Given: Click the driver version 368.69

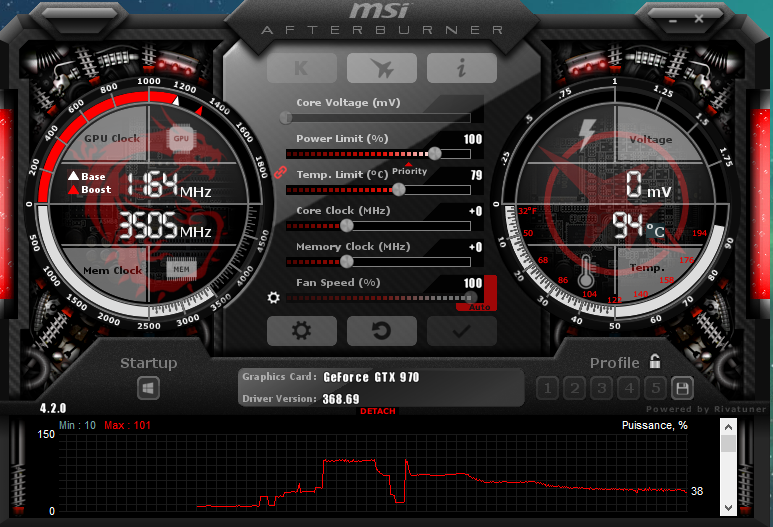Looking at the screenshot, I should (x=341, y=399).
